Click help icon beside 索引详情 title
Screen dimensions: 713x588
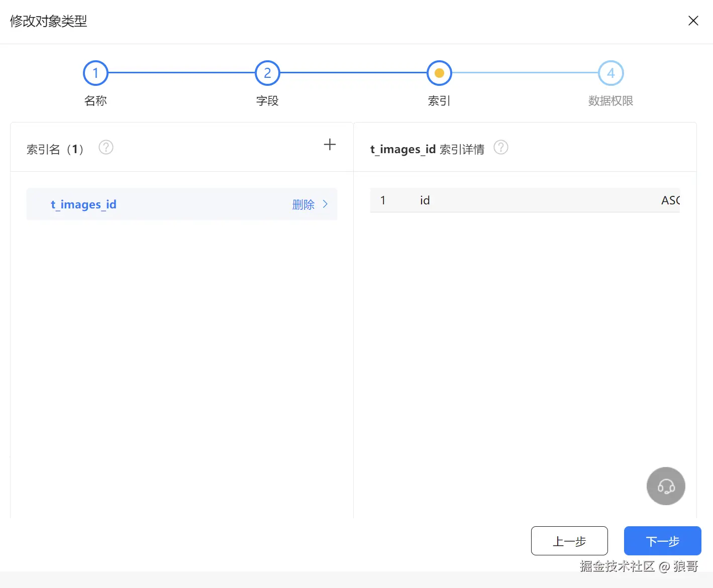point(501,148)
